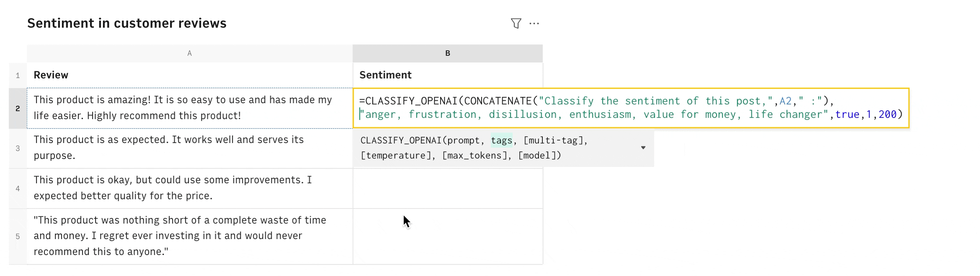Select row 2 number header
Screen dimensions: 980x276
click(18, 108)
